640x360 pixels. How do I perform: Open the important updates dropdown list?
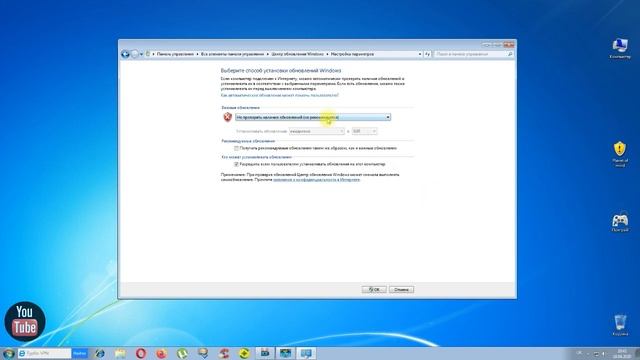313,117
